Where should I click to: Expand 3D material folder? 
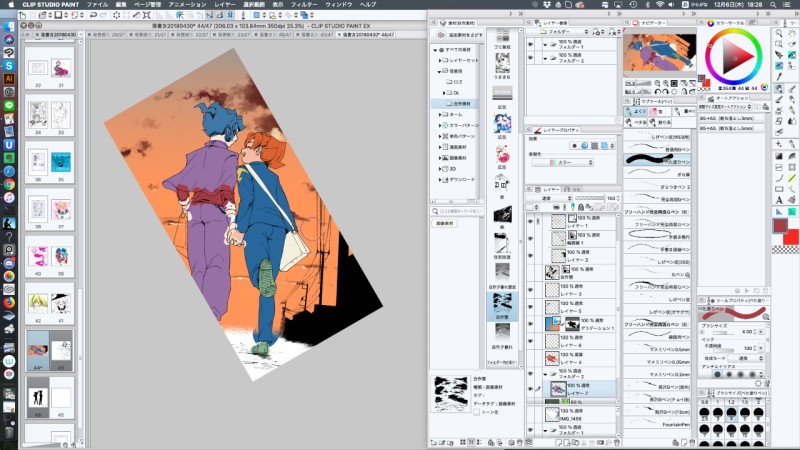tap(440, 168)
